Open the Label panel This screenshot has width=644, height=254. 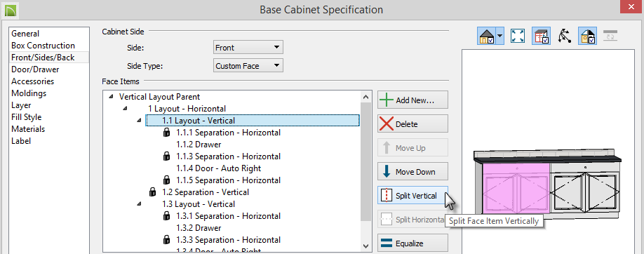point(21,141)
